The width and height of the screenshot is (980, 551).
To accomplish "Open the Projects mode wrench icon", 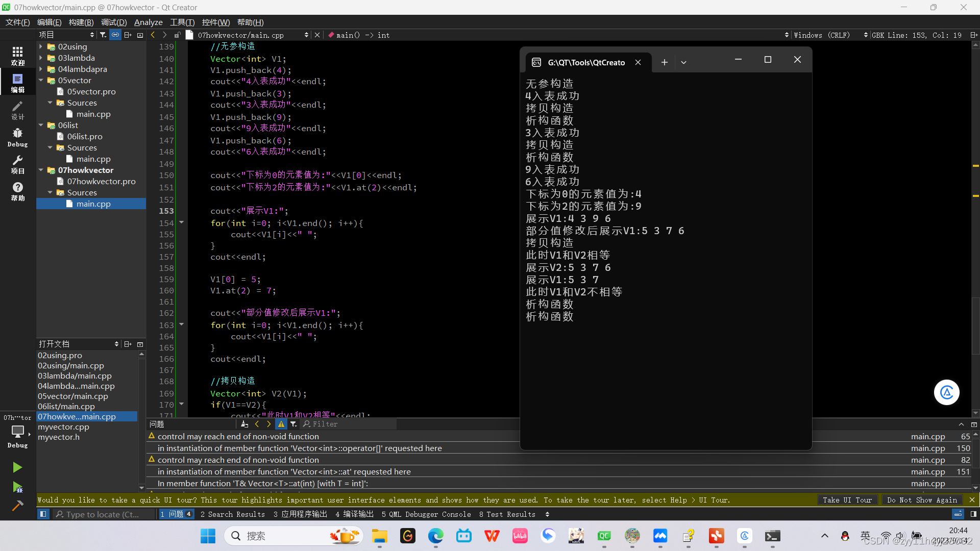I will click(x=17, y=164).
